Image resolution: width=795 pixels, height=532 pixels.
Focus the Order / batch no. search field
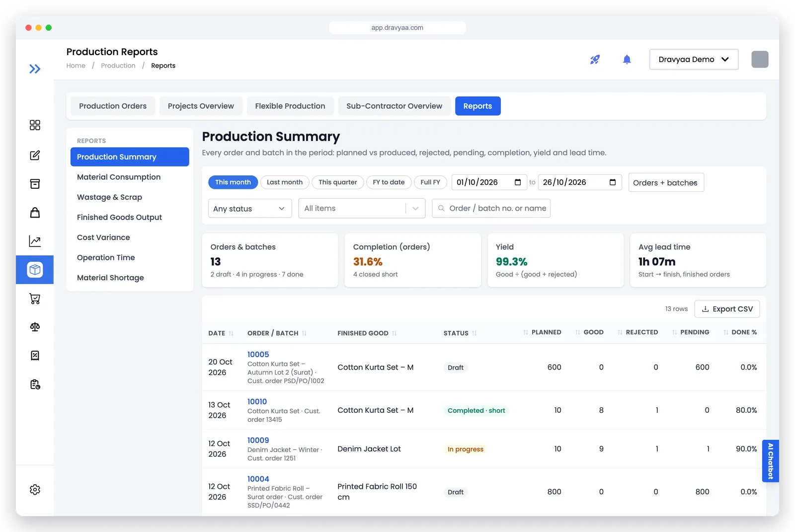491,209
